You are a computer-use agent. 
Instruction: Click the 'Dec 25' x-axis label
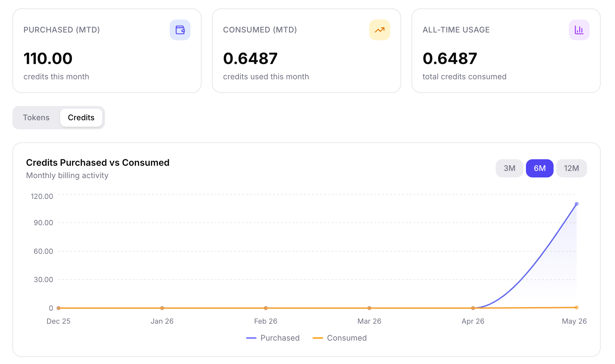[59, 321]
